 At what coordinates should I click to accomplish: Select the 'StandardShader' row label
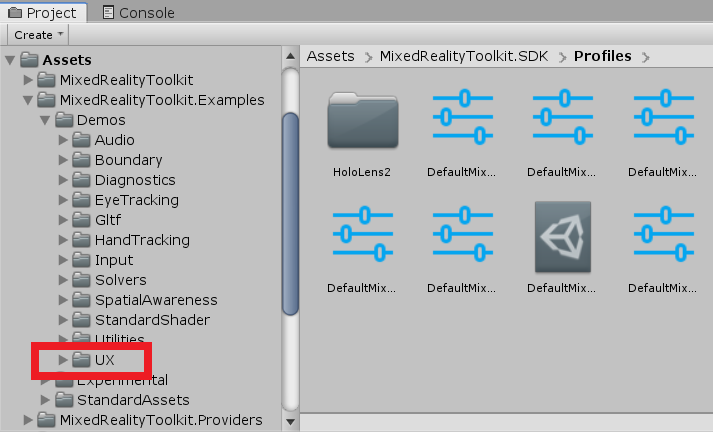coord(152,320)
